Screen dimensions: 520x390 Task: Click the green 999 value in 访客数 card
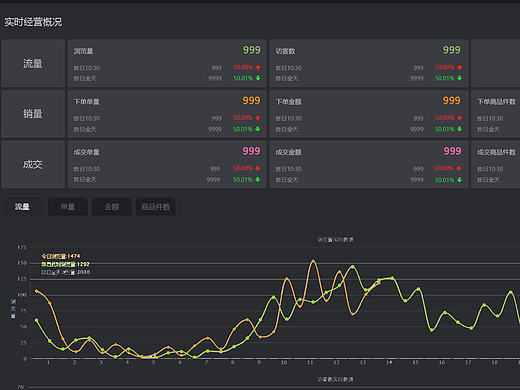[452, 50]
